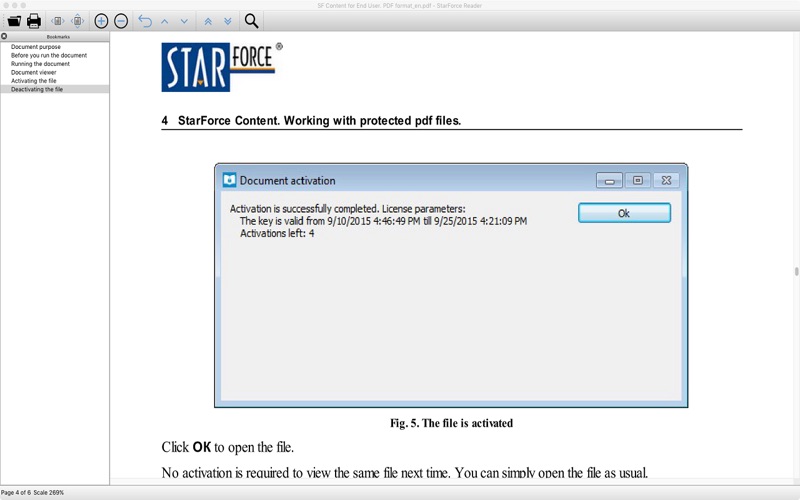Fit page to width icon

(x=58, y=21)
